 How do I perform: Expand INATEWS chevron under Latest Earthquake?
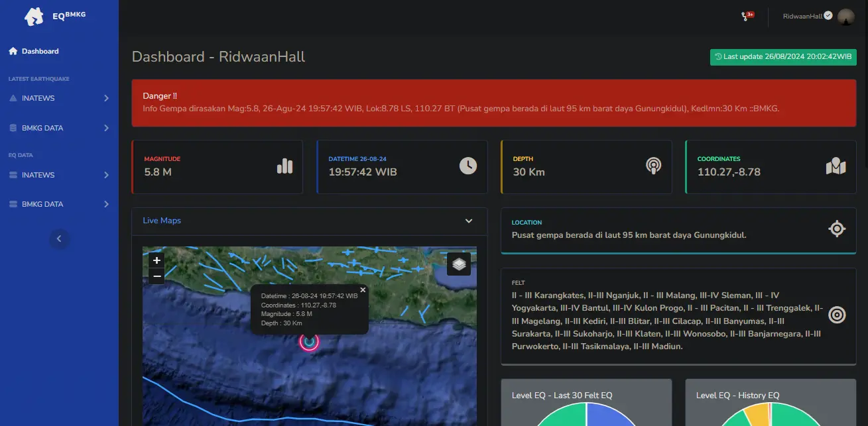point(106,98)
